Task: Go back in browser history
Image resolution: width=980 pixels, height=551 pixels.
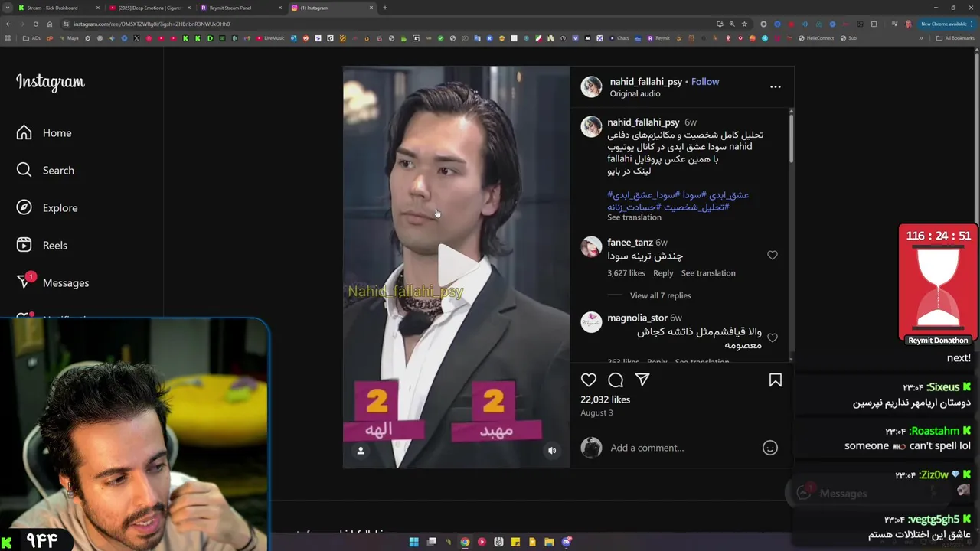Action: 8,24
